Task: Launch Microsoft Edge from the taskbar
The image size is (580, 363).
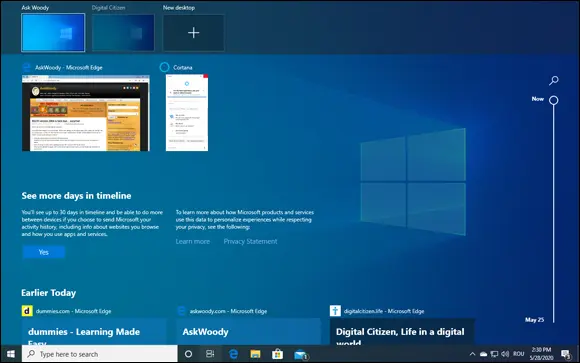Action: [233, 354]
